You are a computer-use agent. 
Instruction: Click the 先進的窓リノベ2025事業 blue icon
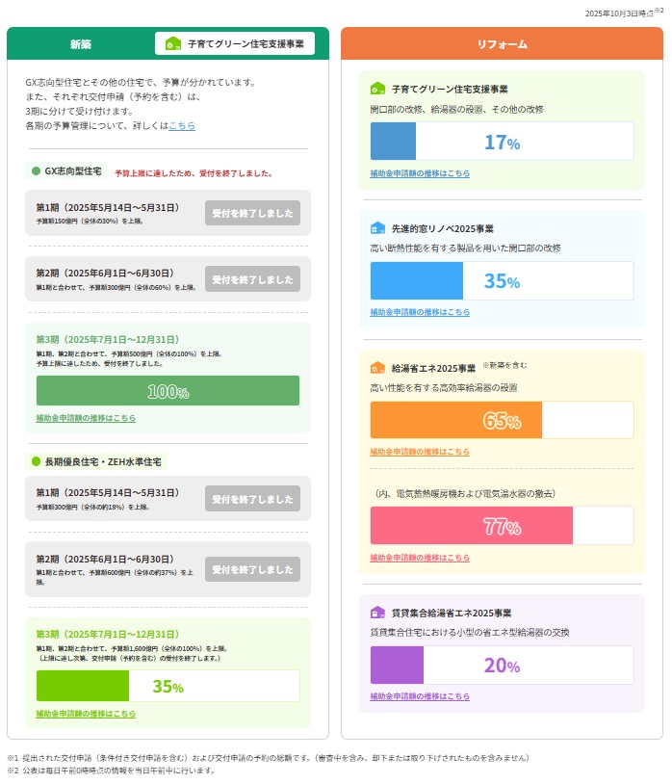click(377, 228)
